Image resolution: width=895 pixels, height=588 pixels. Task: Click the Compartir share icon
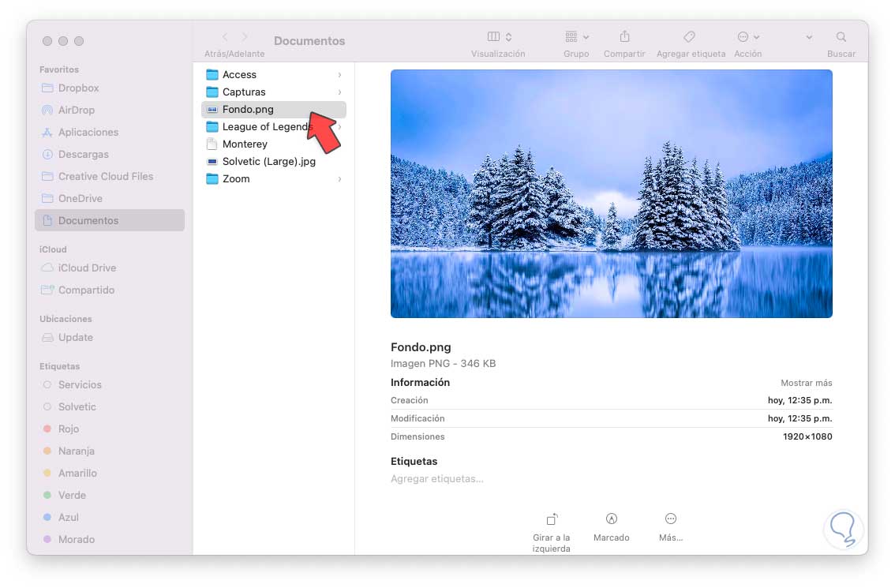(x=624, y=36)
